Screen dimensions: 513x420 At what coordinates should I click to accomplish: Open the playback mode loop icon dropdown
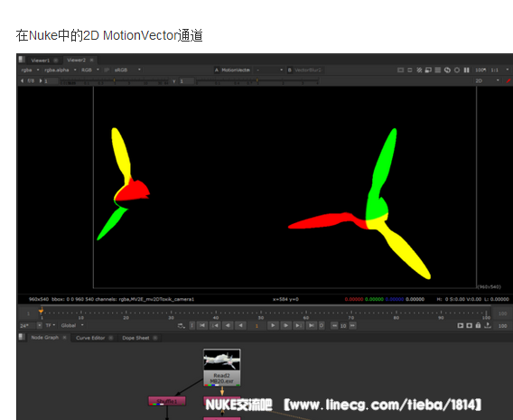tap(182, 326)
